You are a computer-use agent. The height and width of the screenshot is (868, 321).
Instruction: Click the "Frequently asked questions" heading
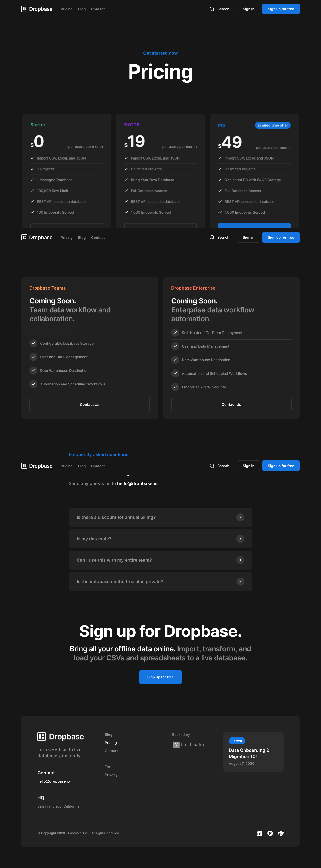point(98,455)
